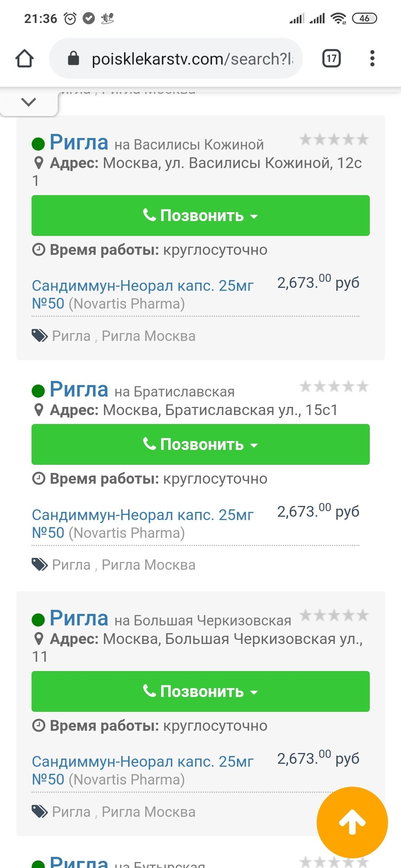Viewport: 401px width, 868px height.
Task: Expand the collapsed panel with the chevron-down tab
Action: pos(29,102)
